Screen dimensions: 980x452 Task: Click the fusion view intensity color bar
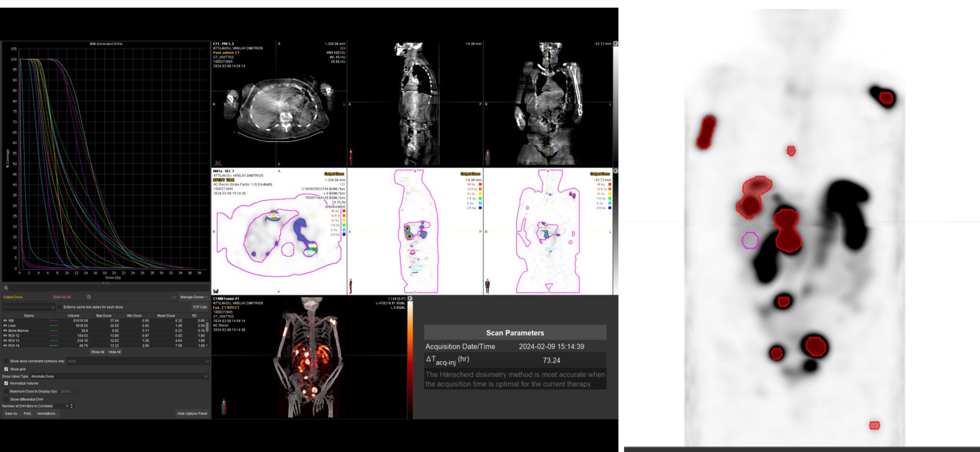pyautogui.click(x=410, y=359)
